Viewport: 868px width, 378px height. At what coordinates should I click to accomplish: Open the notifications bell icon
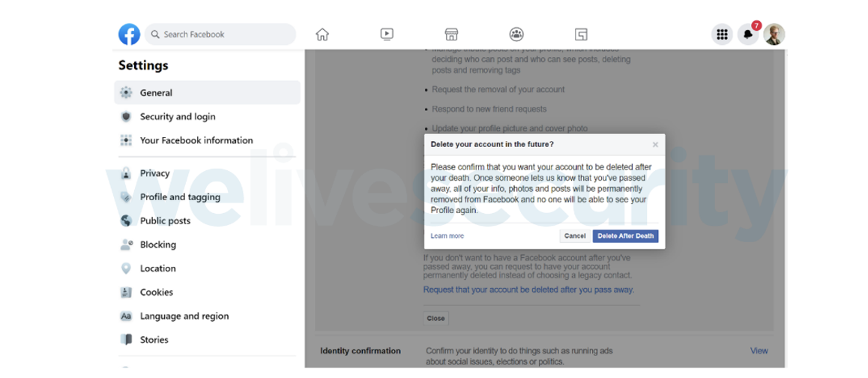coord(747,34)
